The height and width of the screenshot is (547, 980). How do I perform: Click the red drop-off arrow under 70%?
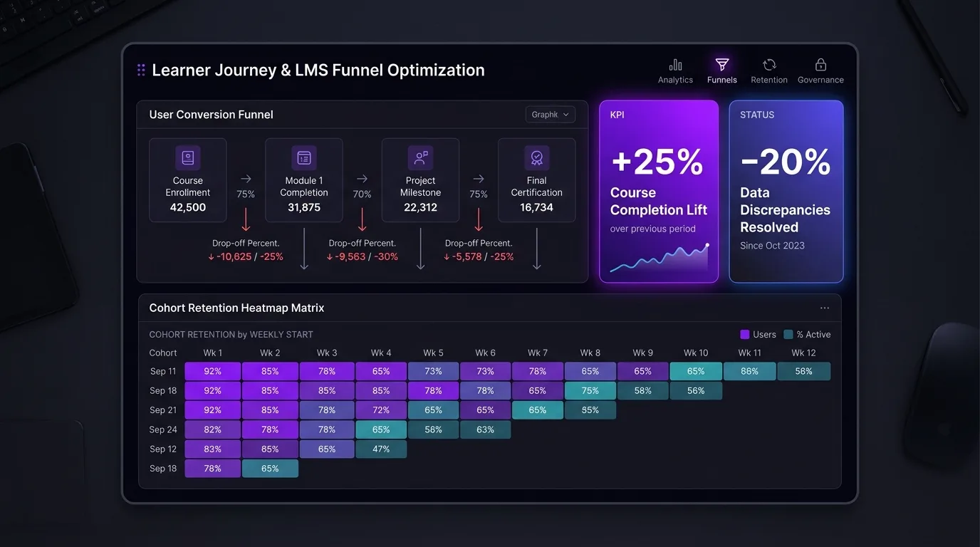point(363,219)
